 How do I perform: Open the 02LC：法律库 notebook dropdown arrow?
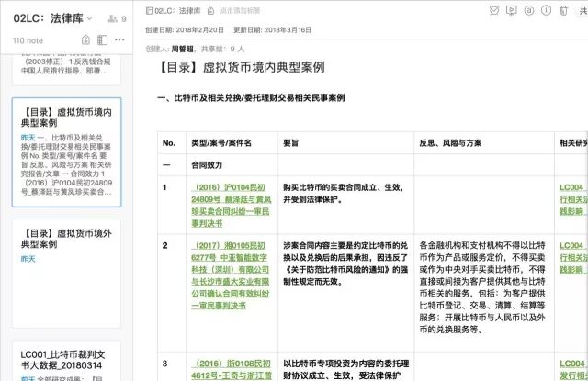pyautogui.click(x=90, y=18)
